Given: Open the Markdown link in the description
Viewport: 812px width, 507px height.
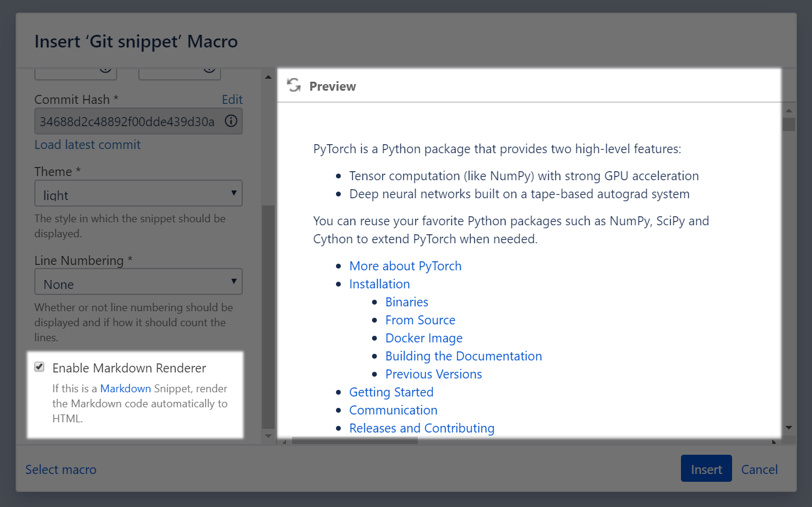Looking at the screenshot, I should tap(126, 388).
